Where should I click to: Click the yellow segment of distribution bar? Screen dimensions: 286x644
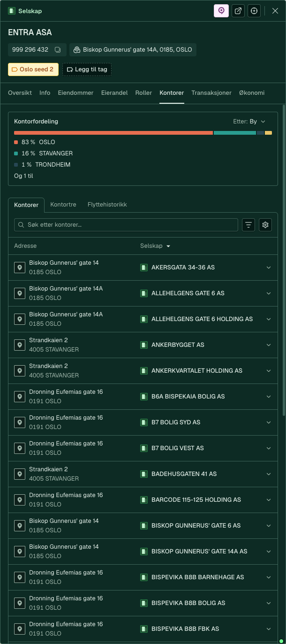[x=268, y=133]
